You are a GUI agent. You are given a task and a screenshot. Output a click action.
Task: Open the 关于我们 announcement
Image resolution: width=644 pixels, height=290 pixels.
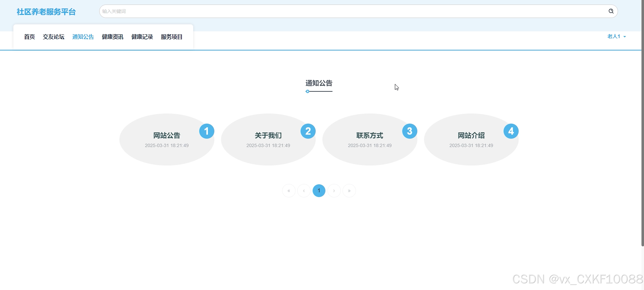268,135
